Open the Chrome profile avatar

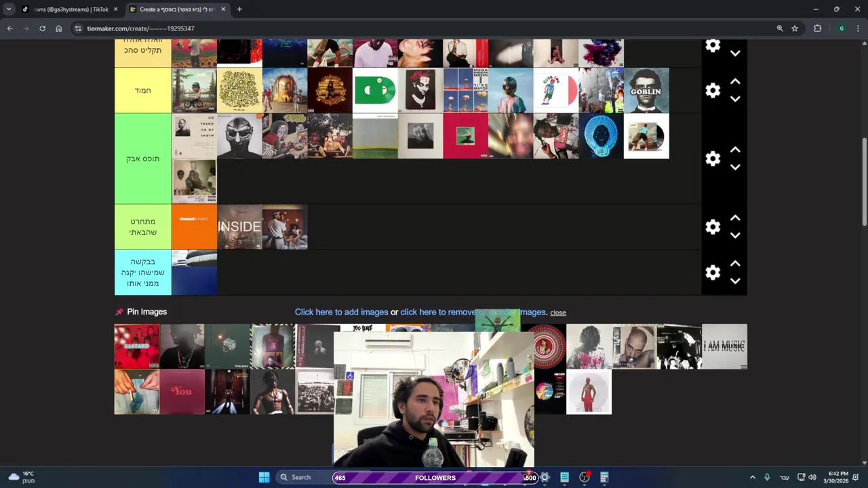(x=842, y=28)
